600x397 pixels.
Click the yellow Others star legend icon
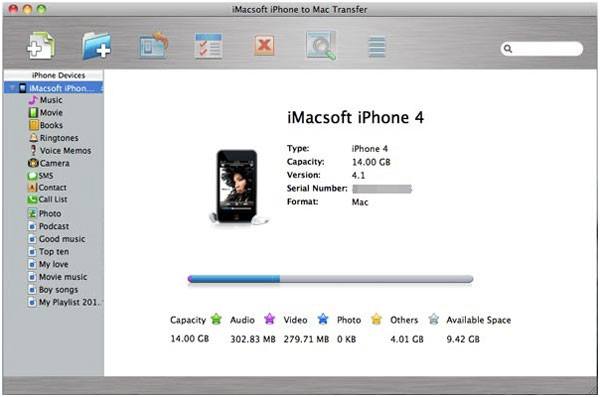(x=377, y=319)
